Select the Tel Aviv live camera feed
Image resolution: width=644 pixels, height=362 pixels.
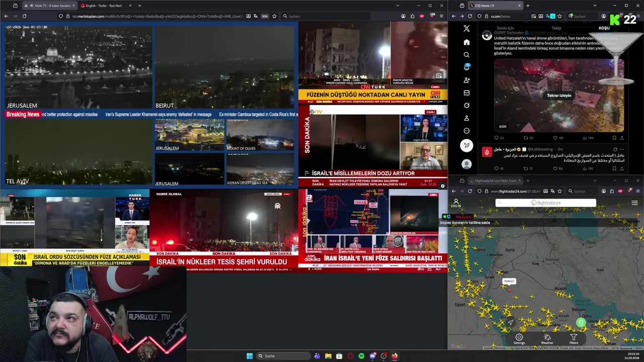78,152
